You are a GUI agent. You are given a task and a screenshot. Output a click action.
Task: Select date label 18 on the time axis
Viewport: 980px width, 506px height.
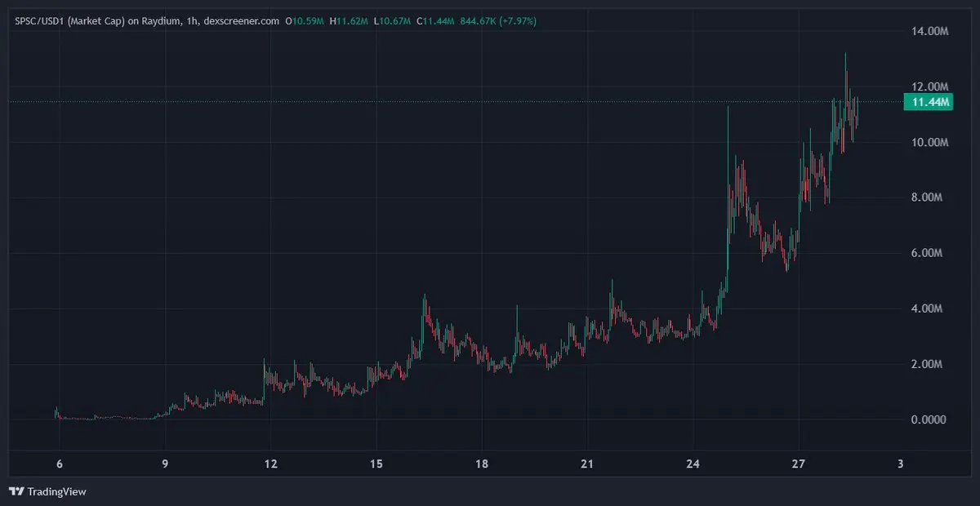point(482,464)
